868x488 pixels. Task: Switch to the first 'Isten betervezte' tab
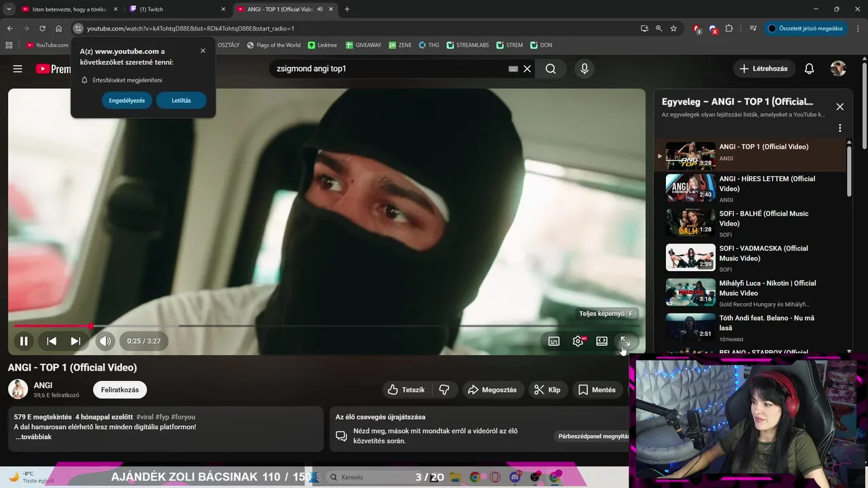click(70, 9)
